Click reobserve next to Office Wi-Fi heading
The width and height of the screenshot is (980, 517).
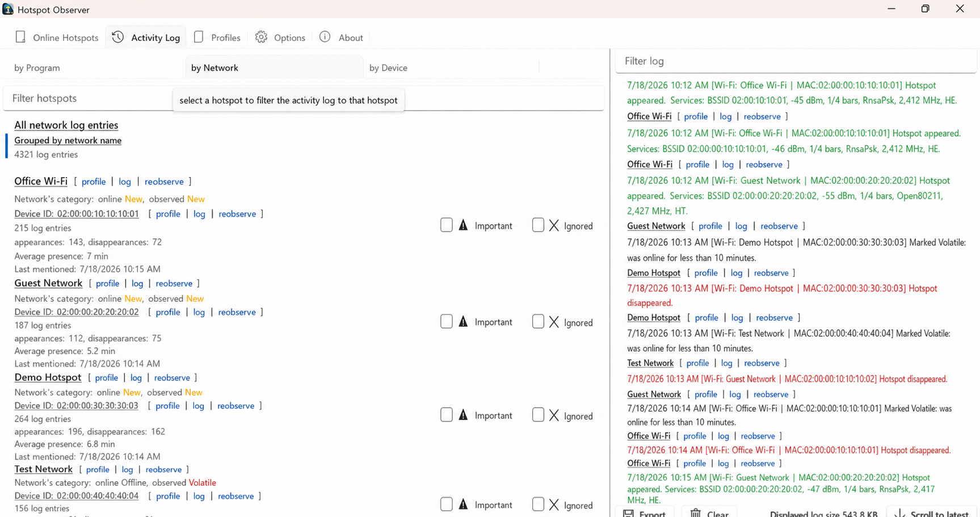[x=164, y=182]
